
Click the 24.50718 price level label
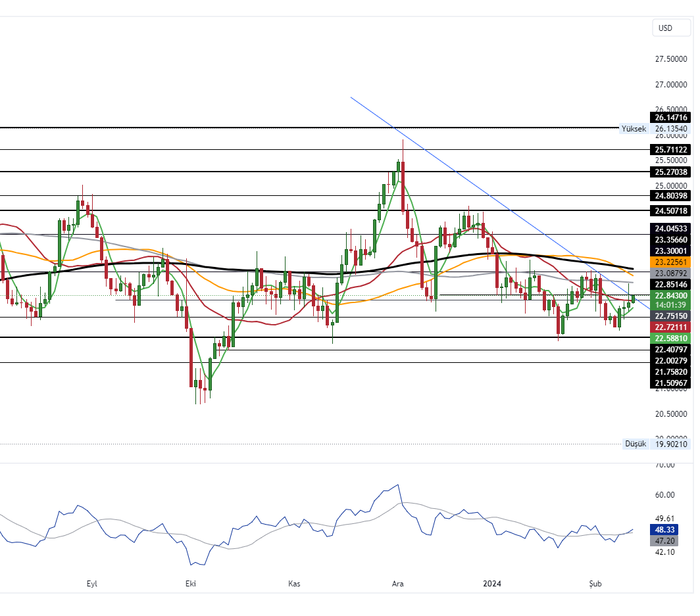[x=670, y=211]
